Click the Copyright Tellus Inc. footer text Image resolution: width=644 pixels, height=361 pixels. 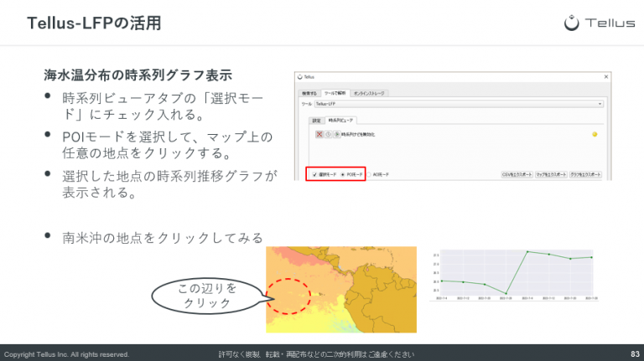[x=66, y=354]
